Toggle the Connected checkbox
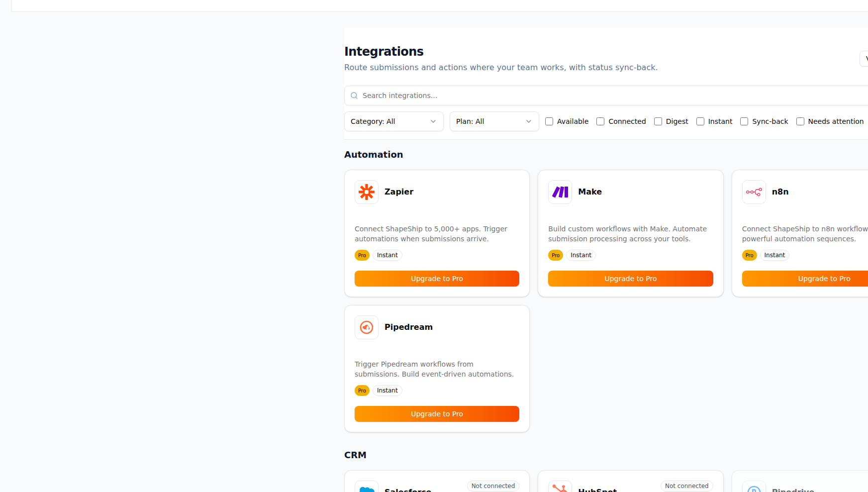This screenshot has height=492, width=868. 600,121
